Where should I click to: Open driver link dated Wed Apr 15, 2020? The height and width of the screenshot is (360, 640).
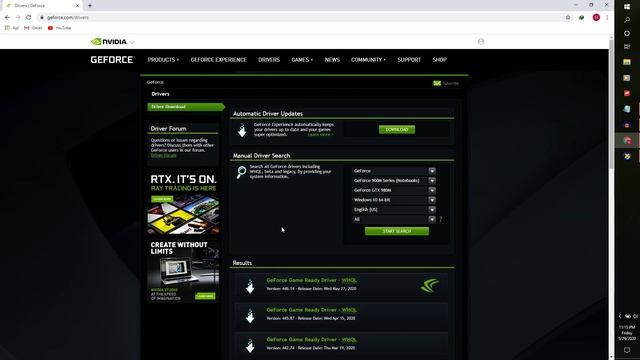point(311,310)
